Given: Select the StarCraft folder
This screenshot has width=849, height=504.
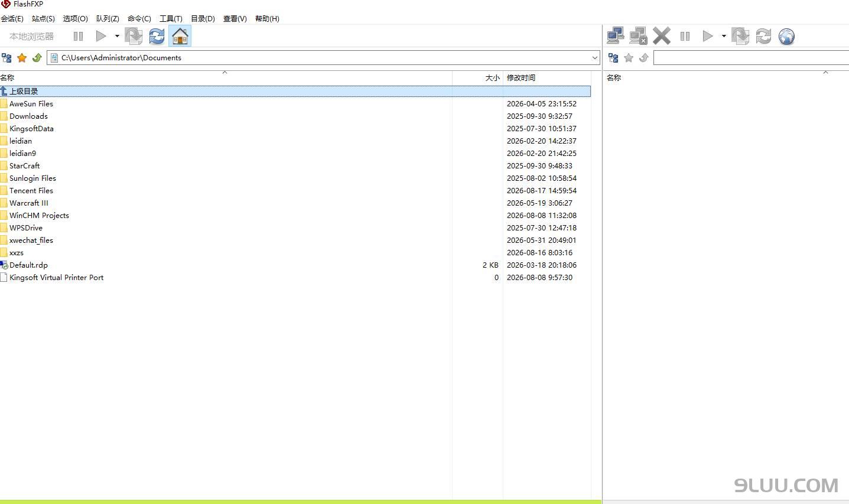Looking at the screenshot, I should coord(295,166).
